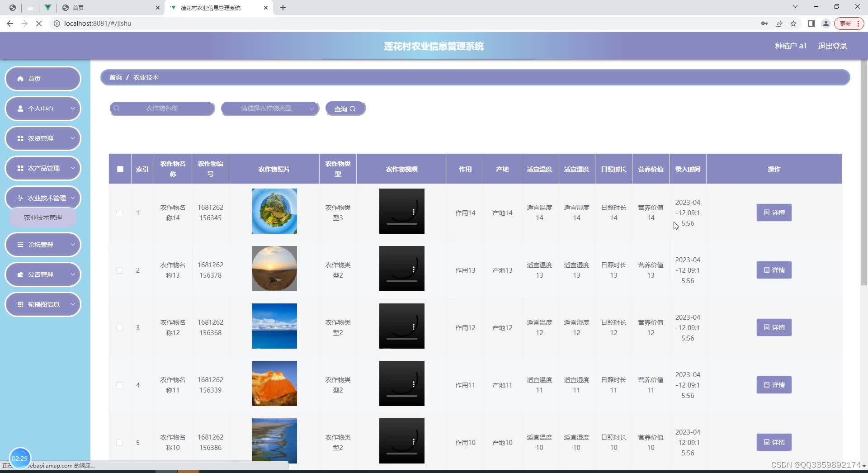Click the page vertical scrollbar
868x473 pixels.
click(864, 172)
